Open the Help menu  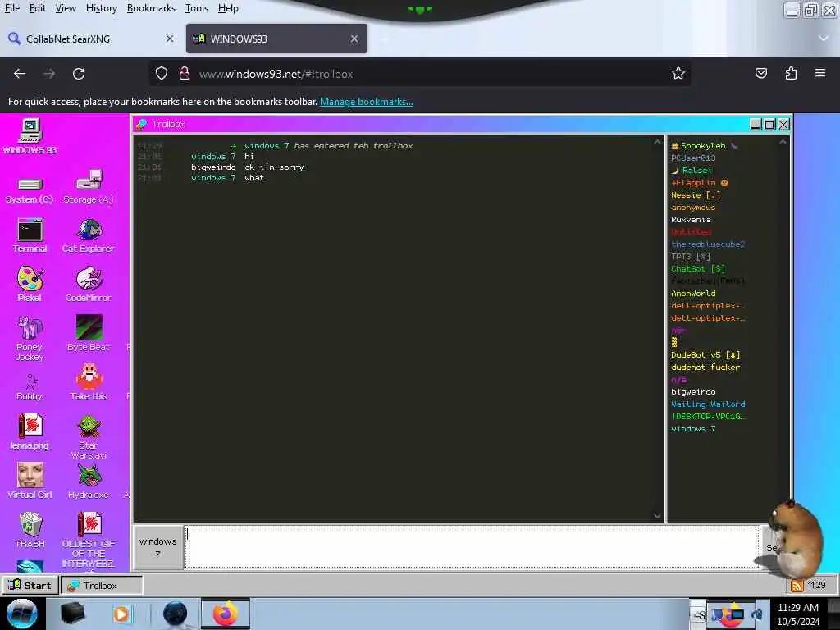pyautogui.click(x=228, y=8)
